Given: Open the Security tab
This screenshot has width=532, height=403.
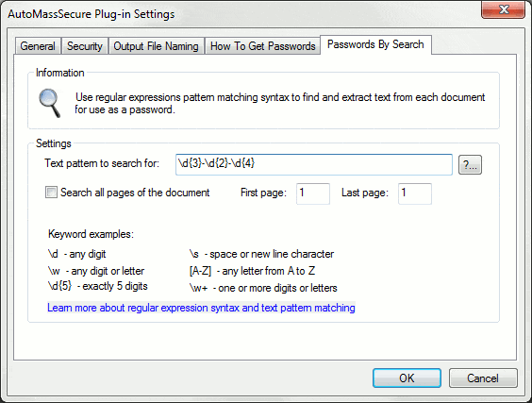Looking at the screenshot, I should (85, 46).
